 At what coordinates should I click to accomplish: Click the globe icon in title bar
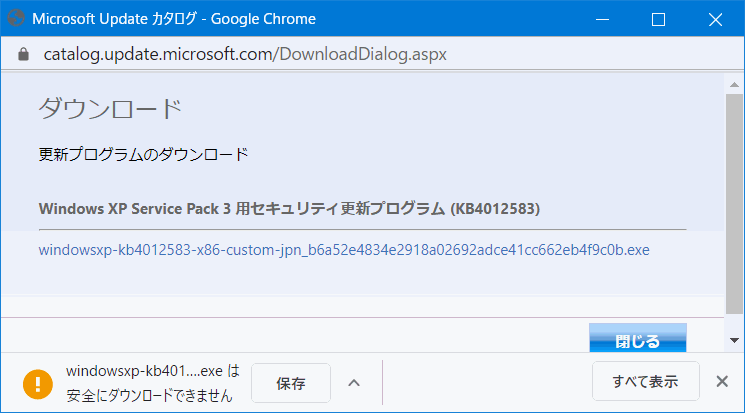pos(16,19)
